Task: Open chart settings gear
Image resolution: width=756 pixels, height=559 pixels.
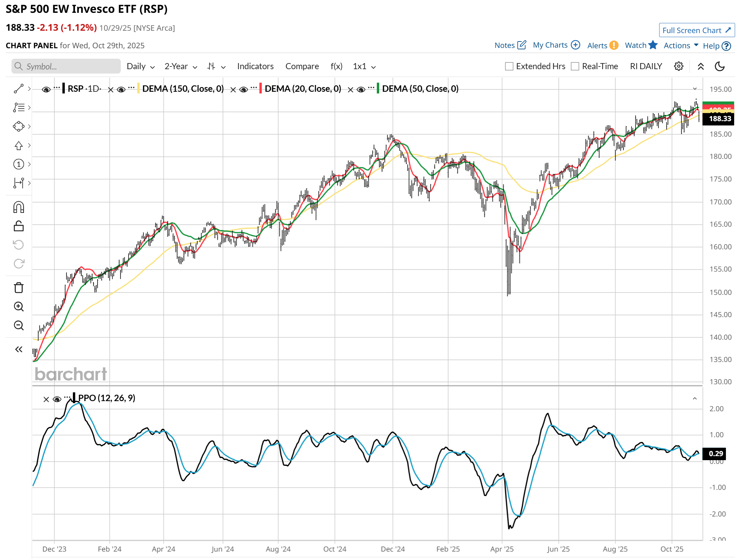Action: pos(678,66)
